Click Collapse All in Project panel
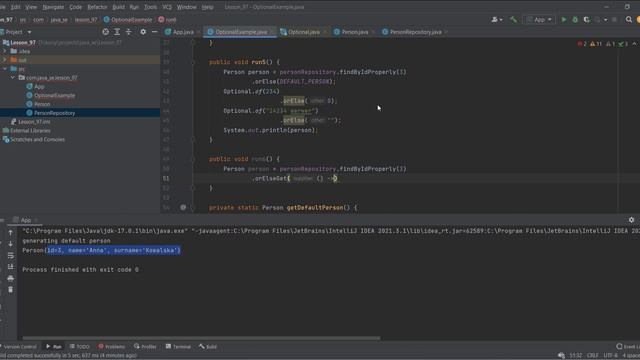 tap(129, 32)
